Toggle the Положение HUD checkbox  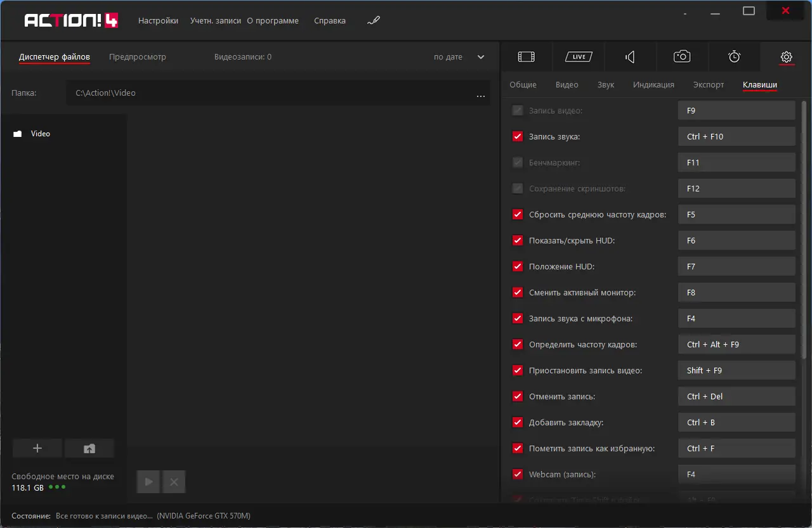(x=518, y=266)
